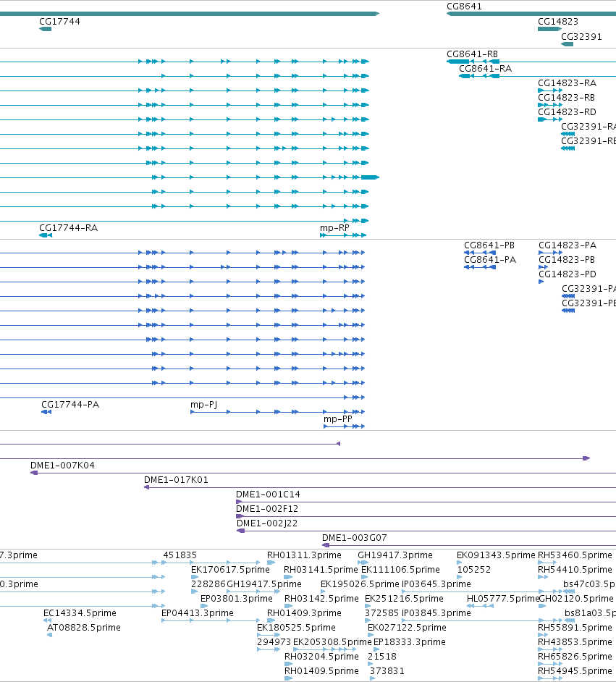Image resolution: width=616 pixels, height=682 pixels.
Task: Click EST feature 451835
Action: [180, 555]
